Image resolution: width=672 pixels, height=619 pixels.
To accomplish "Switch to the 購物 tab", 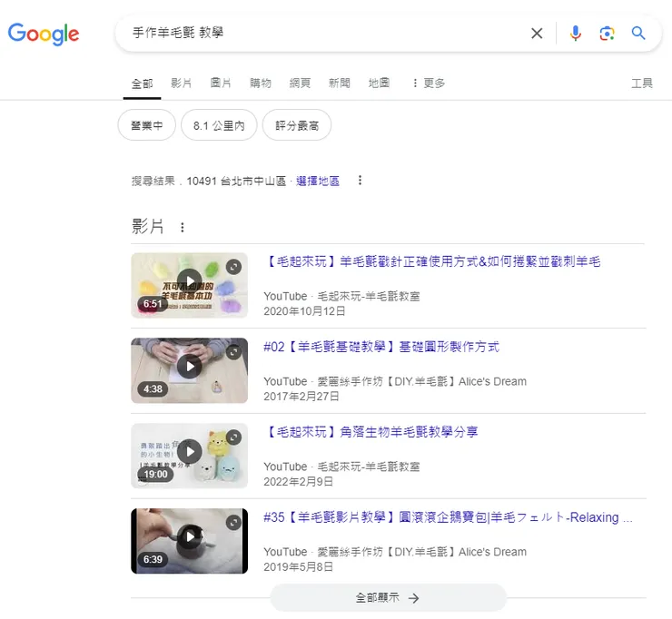I will pyautogui.click(x=261, y=83).
